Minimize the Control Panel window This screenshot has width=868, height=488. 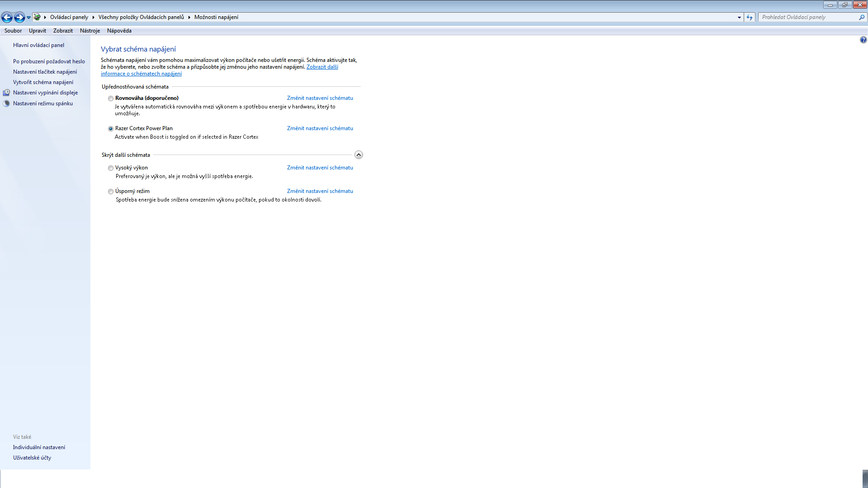pyautogui.click(x=830, y=5)
